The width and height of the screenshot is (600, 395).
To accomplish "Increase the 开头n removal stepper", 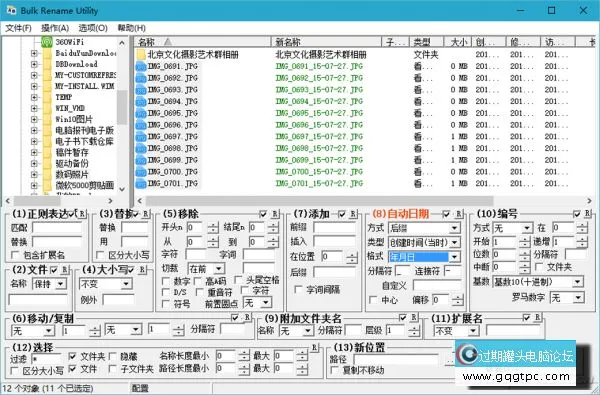I will pyautogui.click(x=213, y=225).
